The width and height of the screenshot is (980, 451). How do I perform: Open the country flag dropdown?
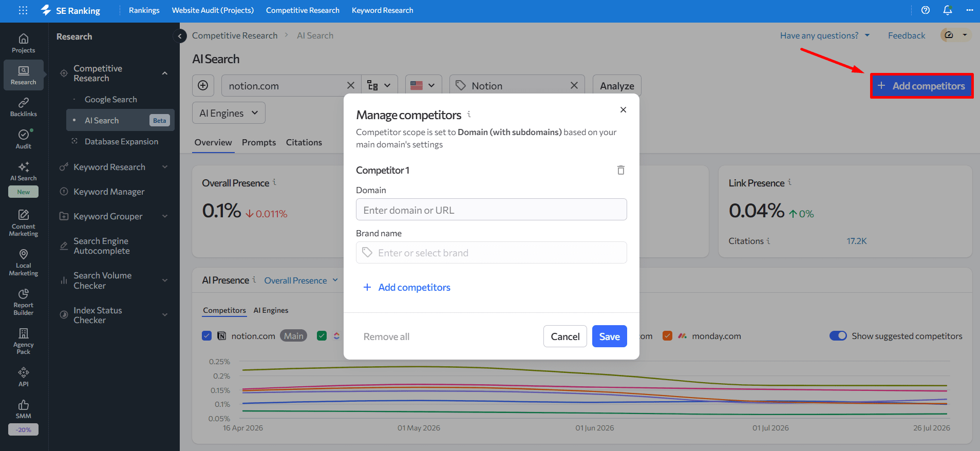coord(423,85)
